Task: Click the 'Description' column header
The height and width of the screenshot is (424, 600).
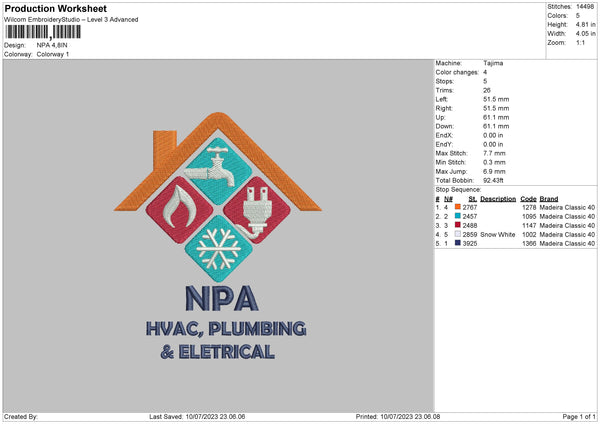Action: pyautogui.click(x=498, y=199)
